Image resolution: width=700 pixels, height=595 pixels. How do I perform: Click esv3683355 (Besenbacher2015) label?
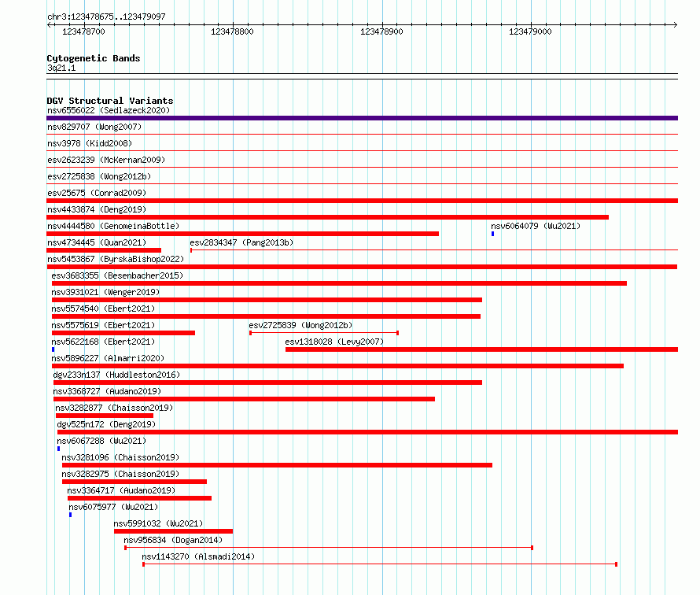pyautogui.click(x=117, y=275)
